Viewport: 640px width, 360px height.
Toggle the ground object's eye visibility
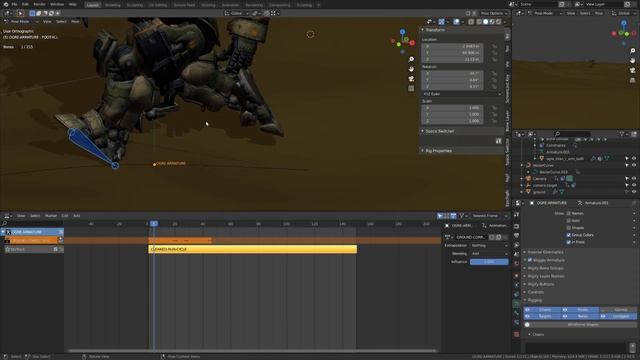(634, 192)
